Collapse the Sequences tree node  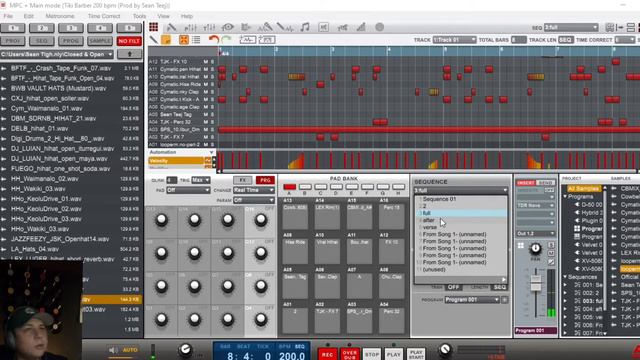[565, 277]
